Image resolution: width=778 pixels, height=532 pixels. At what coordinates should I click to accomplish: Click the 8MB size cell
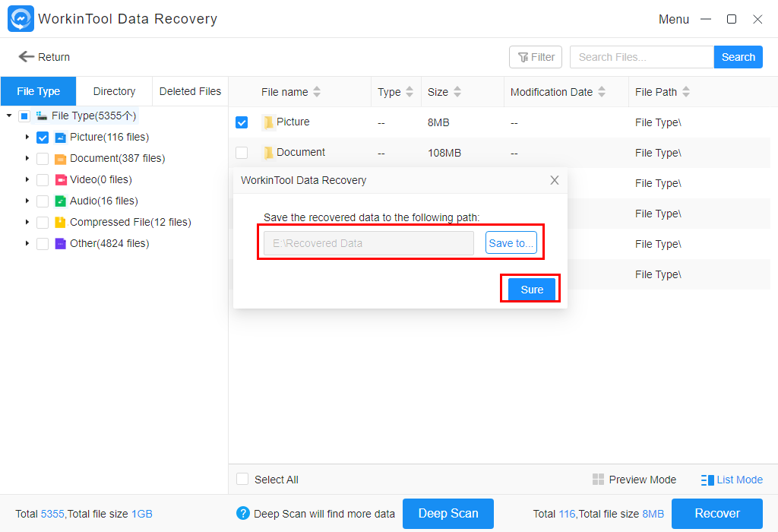click(438, 122)
